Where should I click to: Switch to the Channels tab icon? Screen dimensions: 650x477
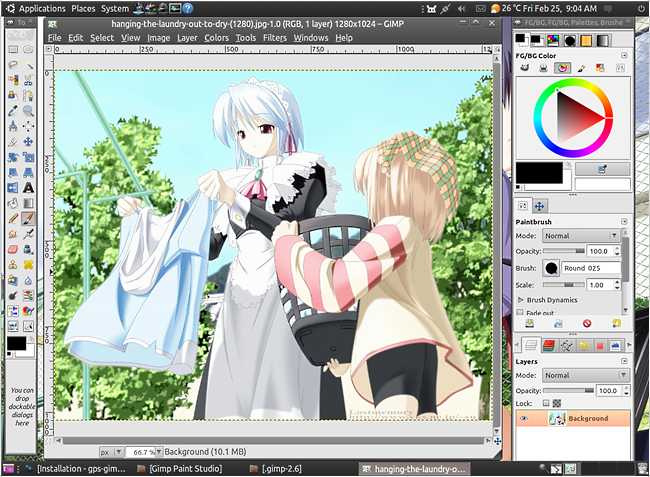click(x=548, y=344)
